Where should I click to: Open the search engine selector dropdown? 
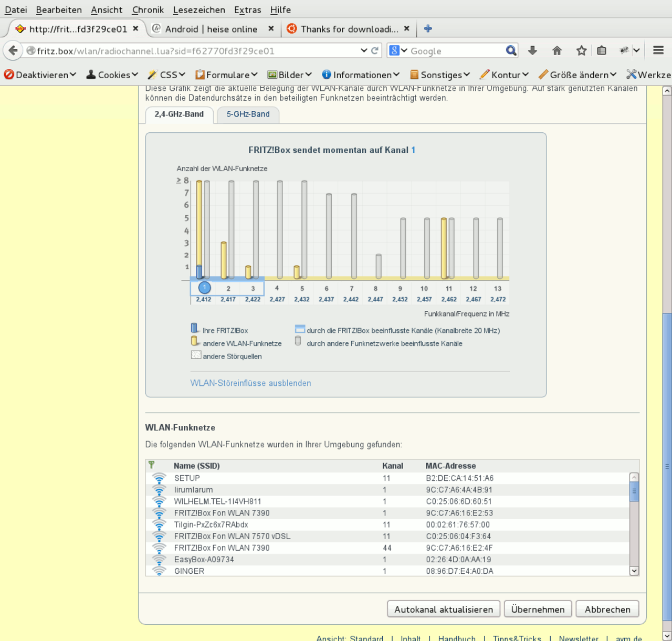coord(398,50)
